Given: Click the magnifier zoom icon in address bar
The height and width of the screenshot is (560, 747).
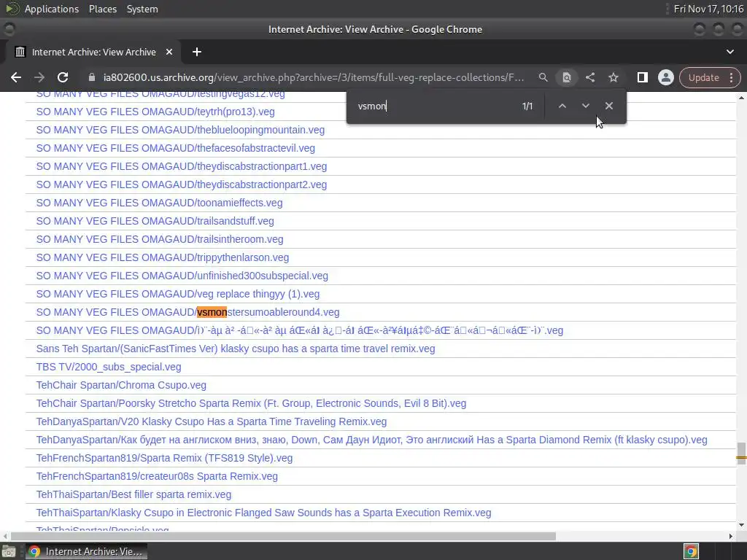Looking at the screenshot, I should pos(543,77).
